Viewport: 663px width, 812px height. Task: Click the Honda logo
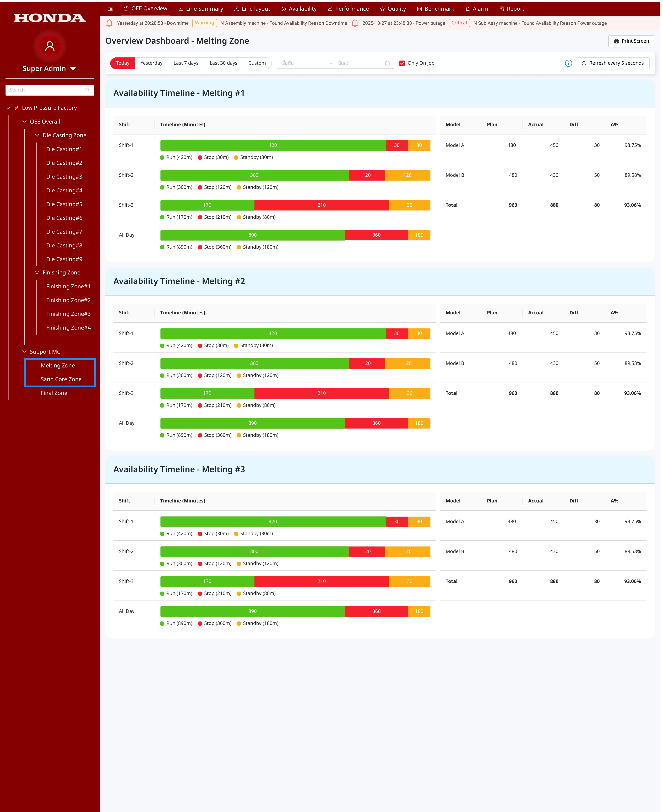pos(50,18)
